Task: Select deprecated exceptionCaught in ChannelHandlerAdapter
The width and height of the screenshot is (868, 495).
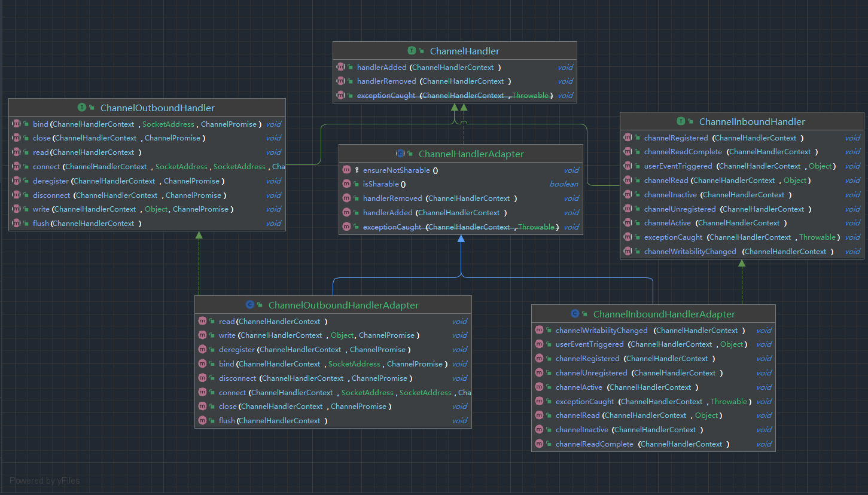Action: click(392, 227)
